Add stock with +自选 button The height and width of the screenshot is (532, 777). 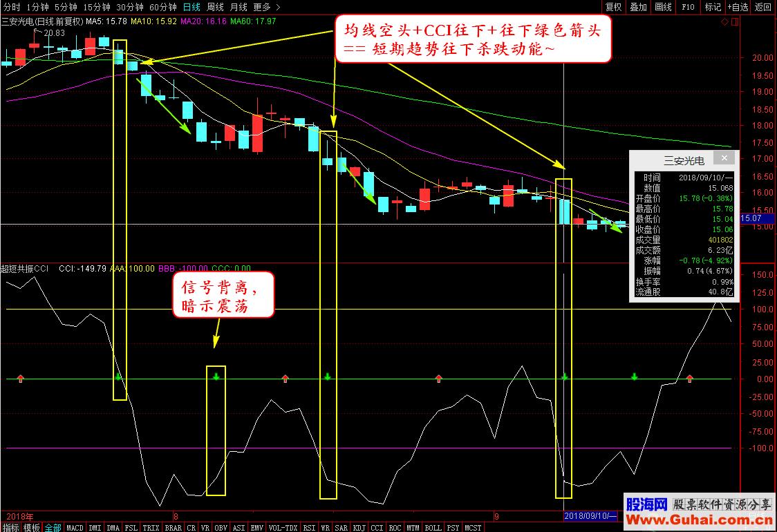pyautogui.click(x=738, y=7)
